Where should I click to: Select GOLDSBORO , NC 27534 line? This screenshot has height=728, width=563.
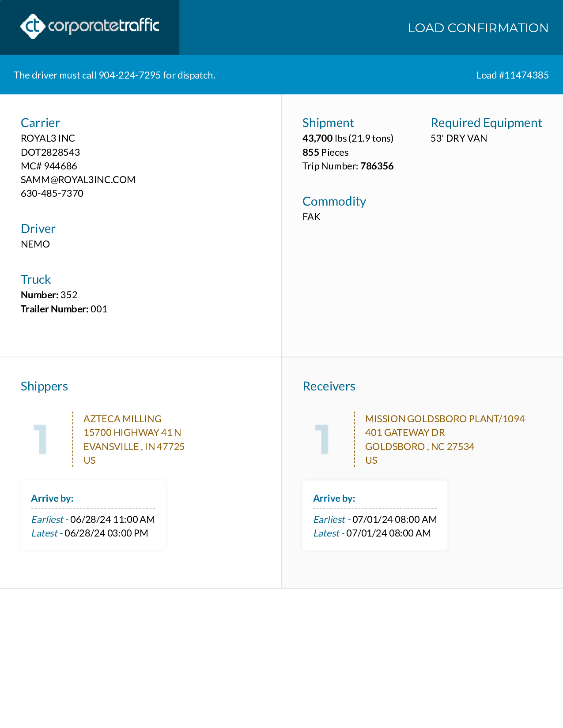[x=420, y=447]
